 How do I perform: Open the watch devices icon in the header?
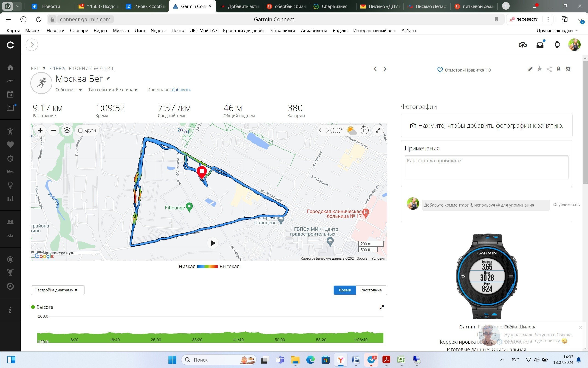(557, 45)
